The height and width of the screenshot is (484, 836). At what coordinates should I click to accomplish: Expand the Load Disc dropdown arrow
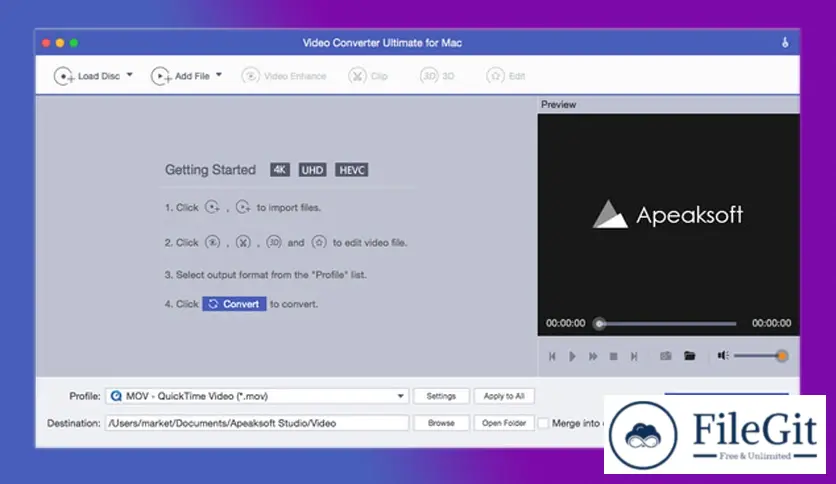click(130, 75)
